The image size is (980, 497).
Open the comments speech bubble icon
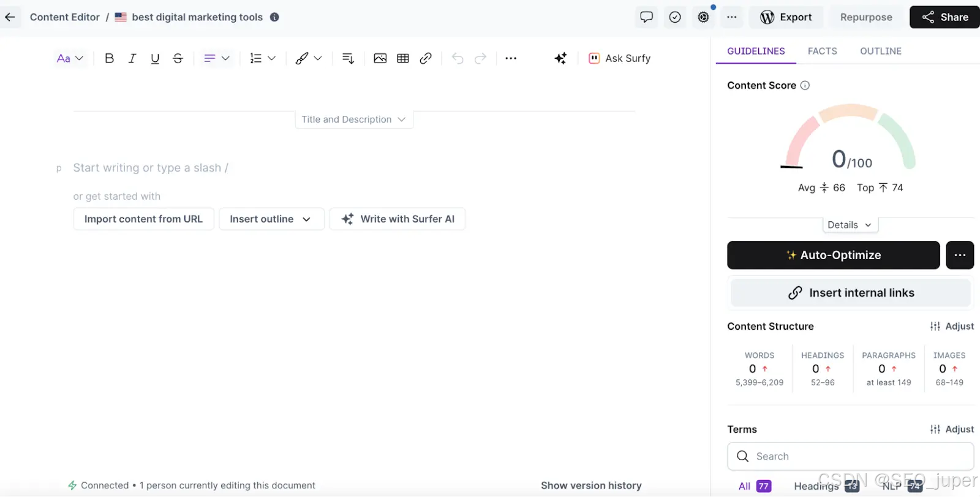(x=646, y=17)
